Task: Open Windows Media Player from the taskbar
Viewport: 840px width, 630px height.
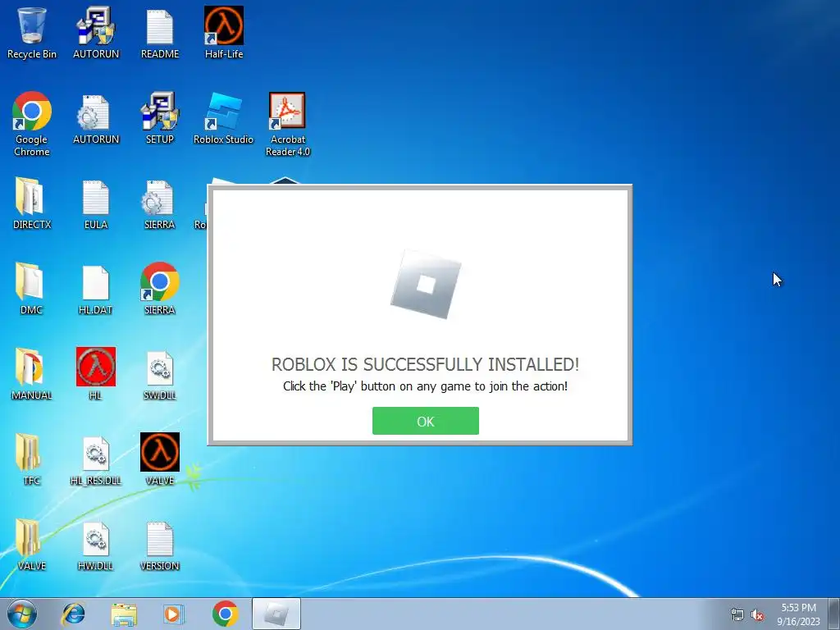Action: 173,614
